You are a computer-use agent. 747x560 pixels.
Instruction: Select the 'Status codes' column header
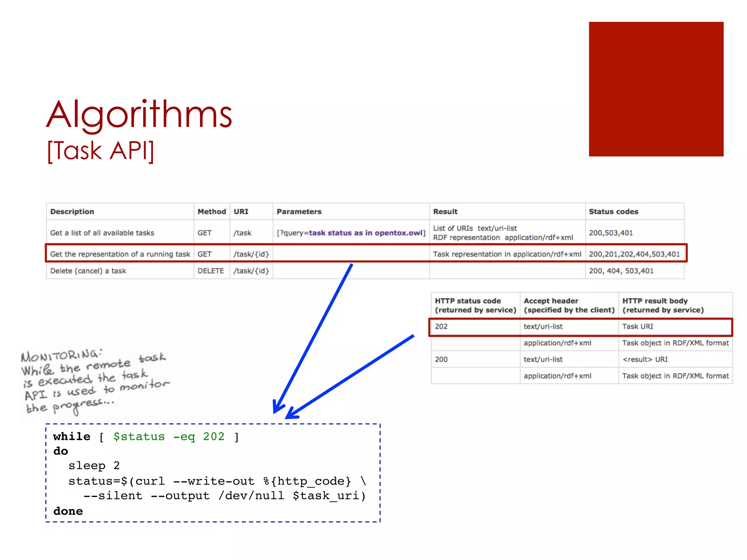click(x=613, y=211)
